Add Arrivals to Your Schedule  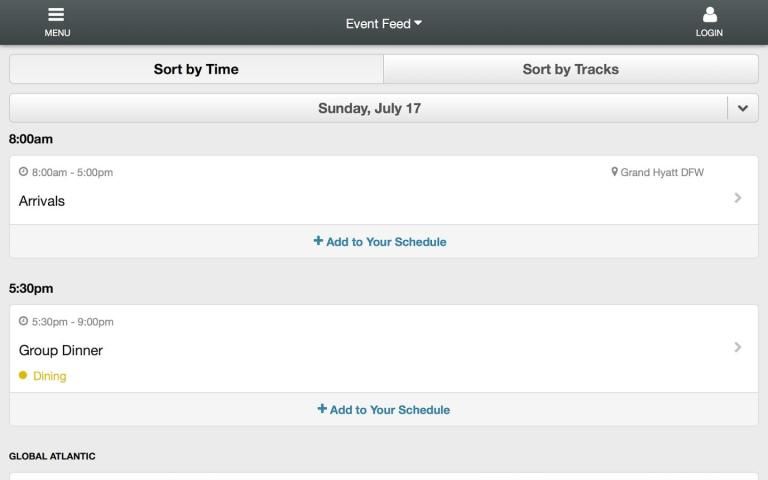tap(386, 242)
